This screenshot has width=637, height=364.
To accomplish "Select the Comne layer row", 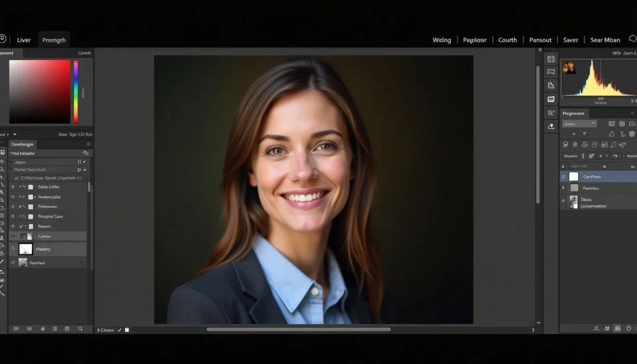I will point(48,236).
